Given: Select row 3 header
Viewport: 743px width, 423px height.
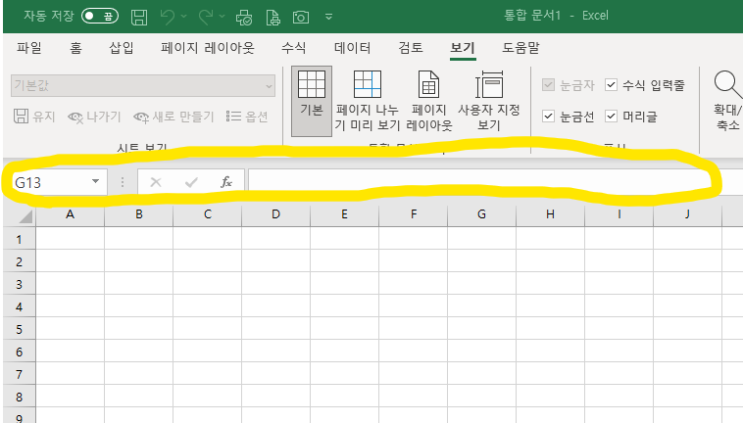Looking at the screenshot, I should (x=19, y=284).
